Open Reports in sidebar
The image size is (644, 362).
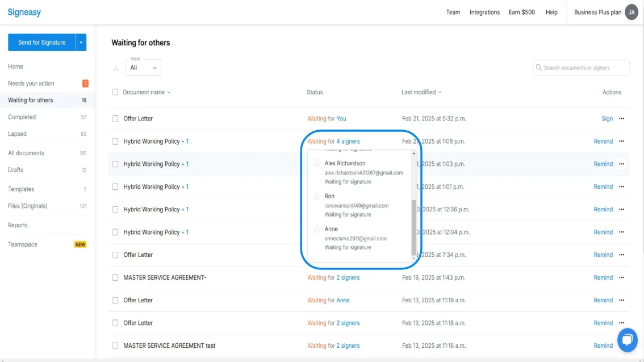(18, 226)
